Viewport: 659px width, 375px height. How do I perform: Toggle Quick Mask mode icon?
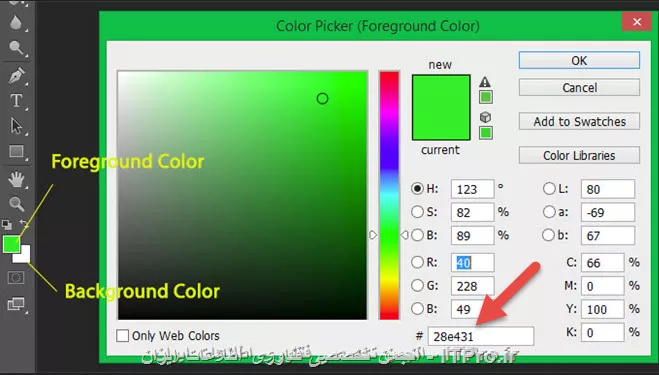click(x=16, y=277)
